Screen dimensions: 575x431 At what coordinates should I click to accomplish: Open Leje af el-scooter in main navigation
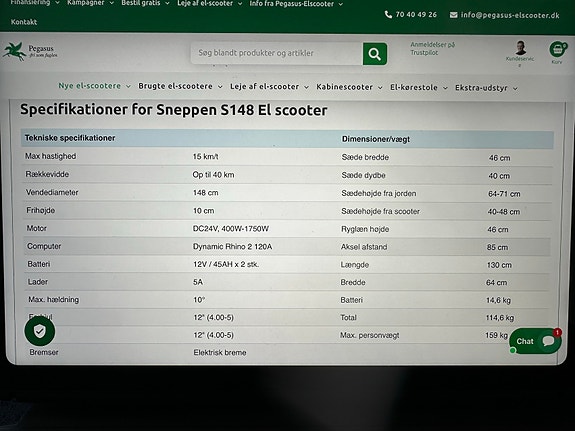point(269,87)
